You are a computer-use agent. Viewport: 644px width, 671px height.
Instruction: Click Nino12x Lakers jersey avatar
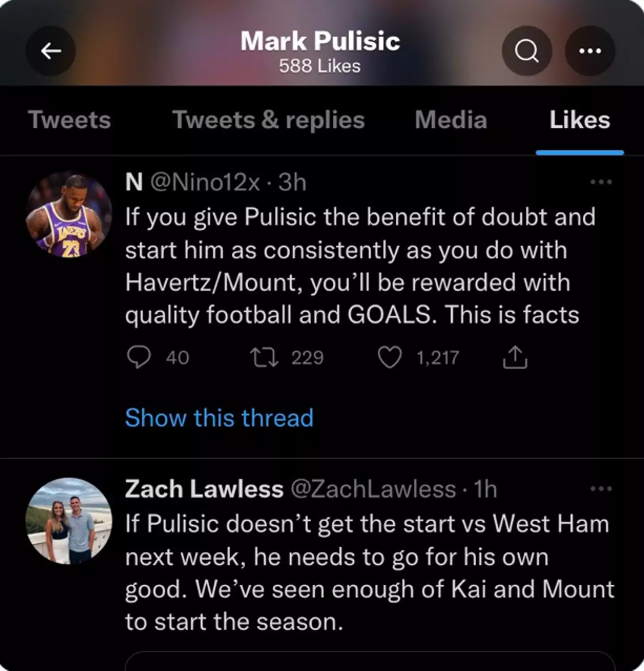pyautogui.click(x=69, y=215)
